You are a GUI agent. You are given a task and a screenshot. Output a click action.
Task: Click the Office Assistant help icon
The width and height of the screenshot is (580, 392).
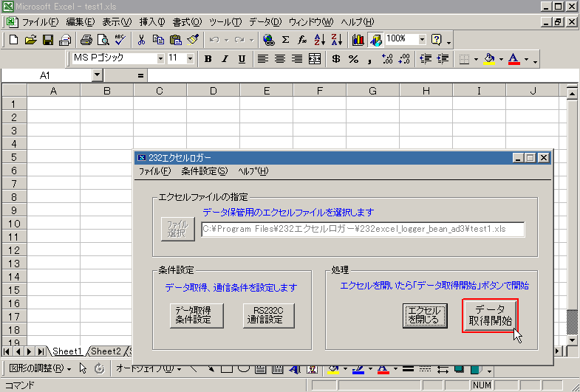pos(437,40)
